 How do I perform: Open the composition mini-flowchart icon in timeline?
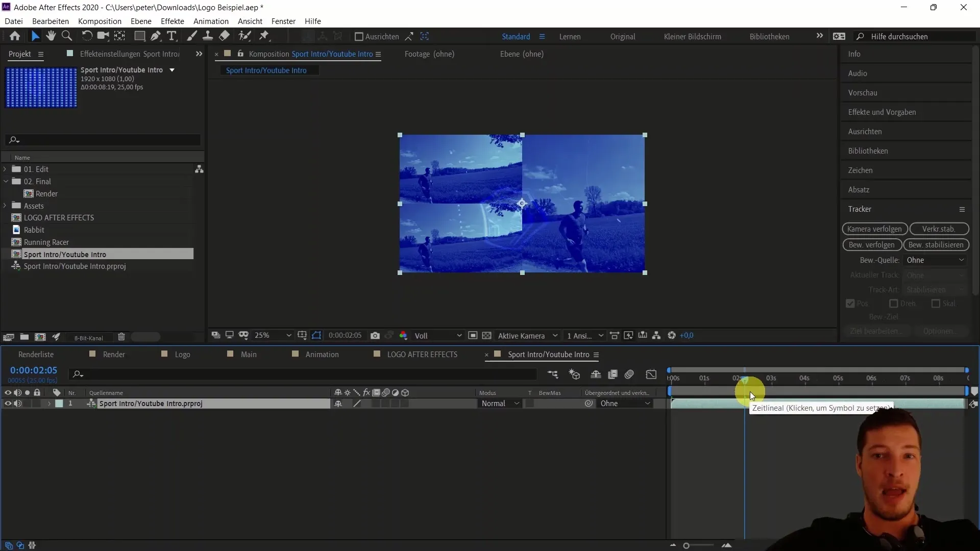pyautogui.click(x=553, y=374)
